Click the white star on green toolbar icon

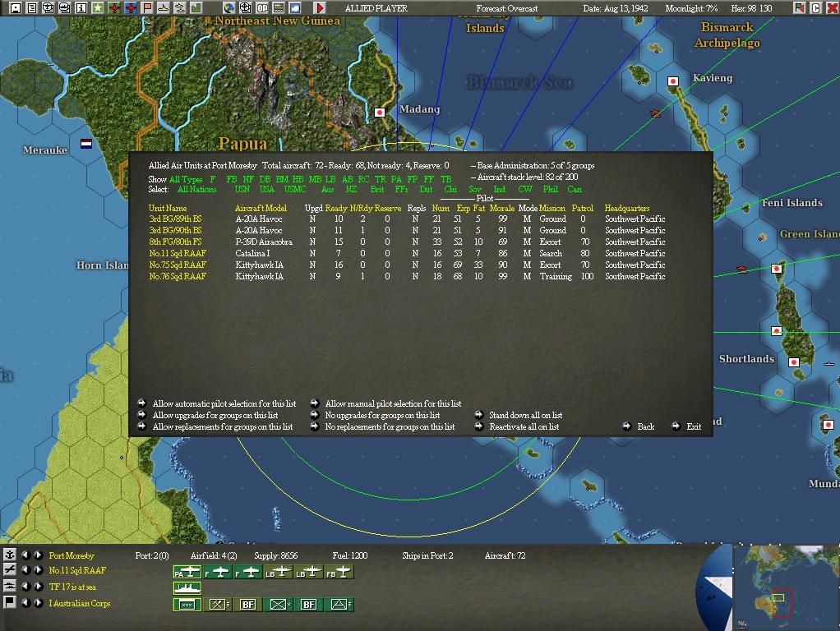[x=98, y=8]
